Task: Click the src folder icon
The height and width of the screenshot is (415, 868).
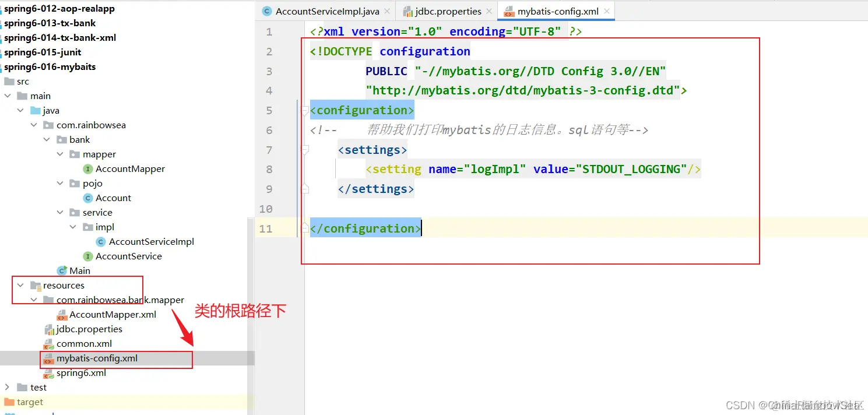Action: click(9, 81)
